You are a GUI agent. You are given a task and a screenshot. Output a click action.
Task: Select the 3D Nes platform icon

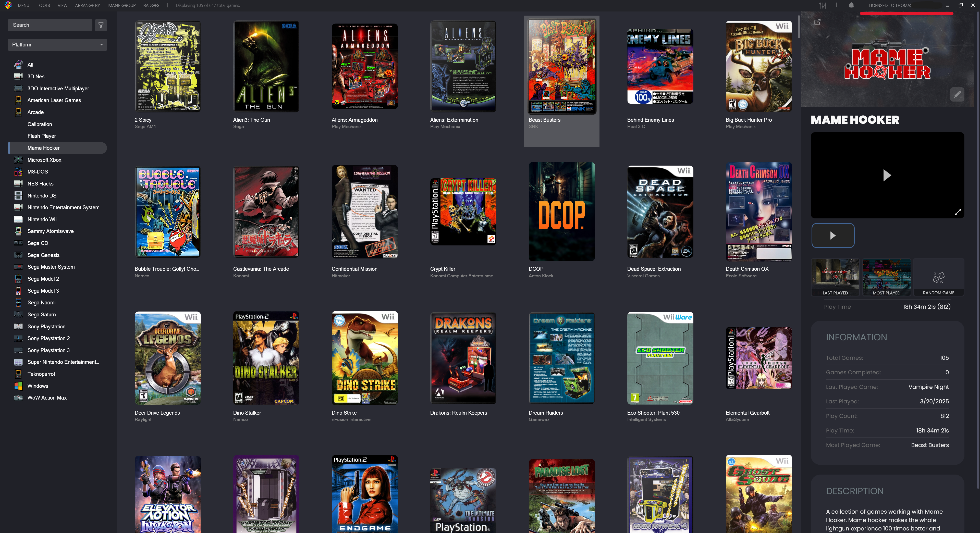click(18, 77)
